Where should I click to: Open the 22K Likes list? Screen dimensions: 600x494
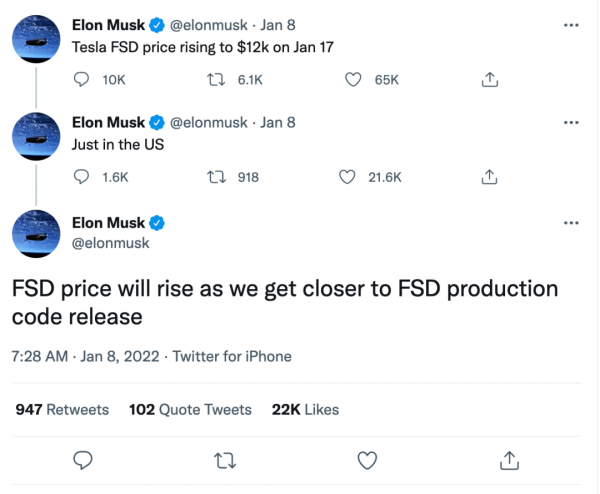(305, 409)
